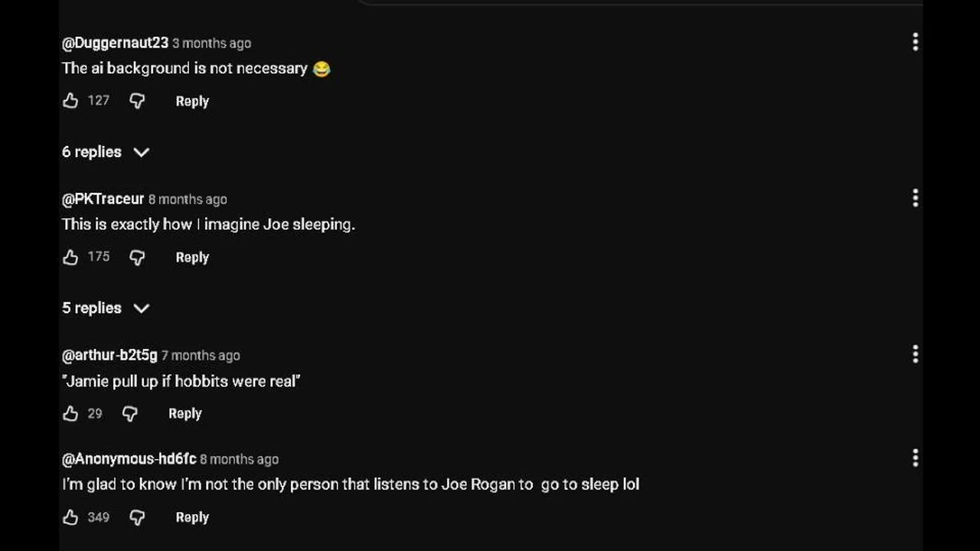The width and height of the screenshot is (980, 551).
Task: Dislike the @Duggernaut23 comment
Action: click(x=137, y=100)
